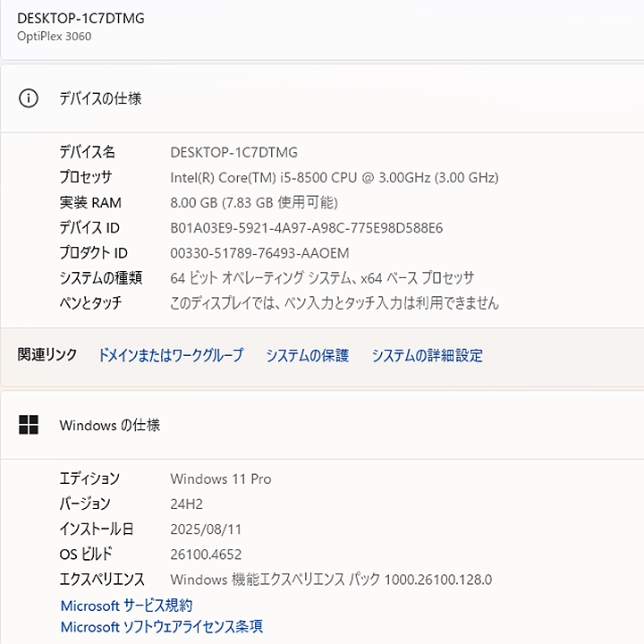Open the Microsoft ソフトウェアライセンス条項 link
Screen dimensions: 644x644
[x=161, y=627]
